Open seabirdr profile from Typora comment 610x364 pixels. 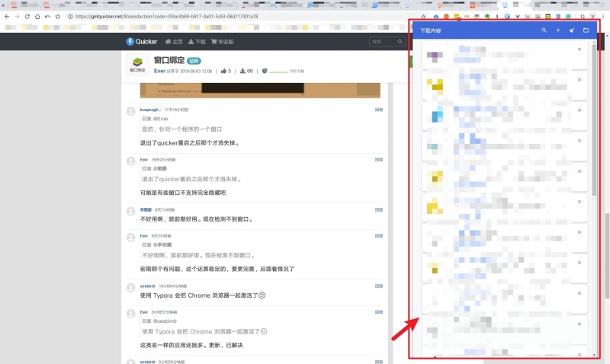(x=147, y=286)
